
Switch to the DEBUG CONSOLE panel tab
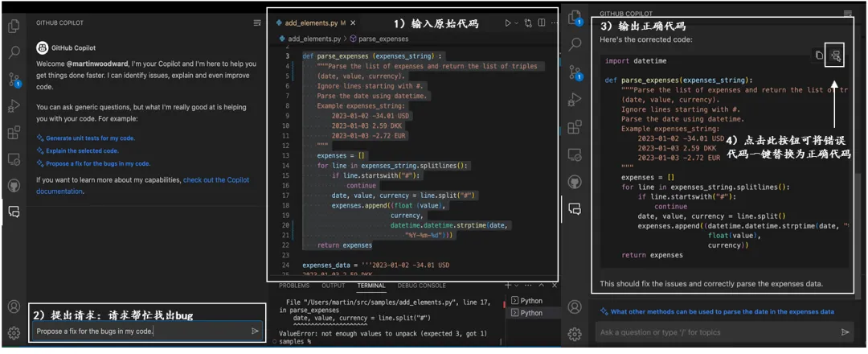[x=421, y=286]
